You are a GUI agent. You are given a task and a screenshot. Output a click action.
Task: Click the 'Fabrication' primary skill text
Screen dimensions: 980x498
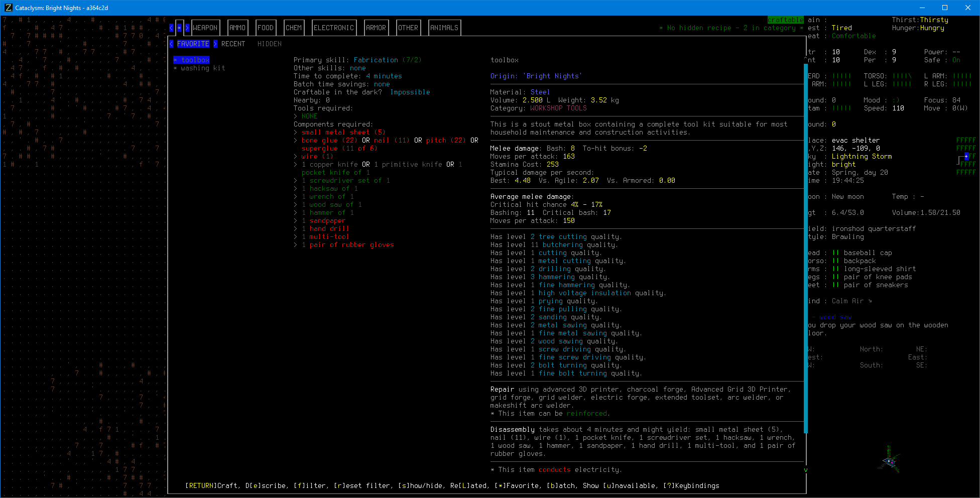376,60
